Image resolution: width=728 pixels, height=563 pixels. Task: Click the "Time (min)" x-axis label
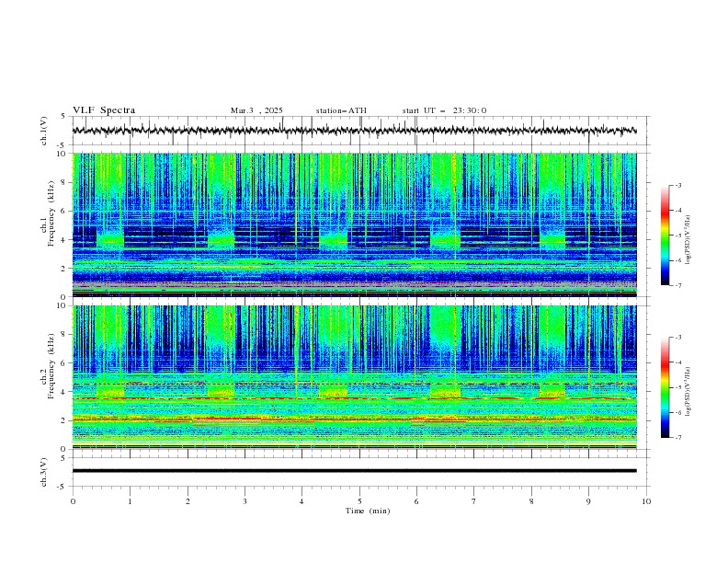pos(368,511)
